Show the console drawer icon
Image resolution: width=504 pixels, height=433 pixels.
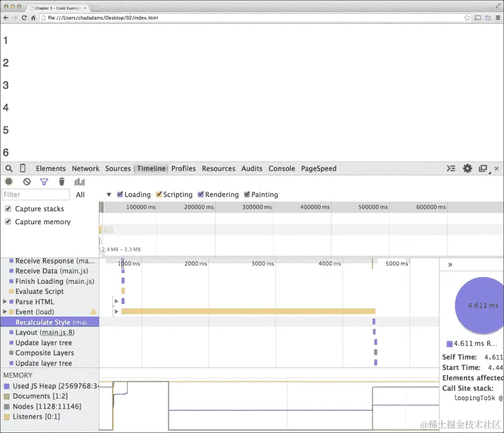451,168
